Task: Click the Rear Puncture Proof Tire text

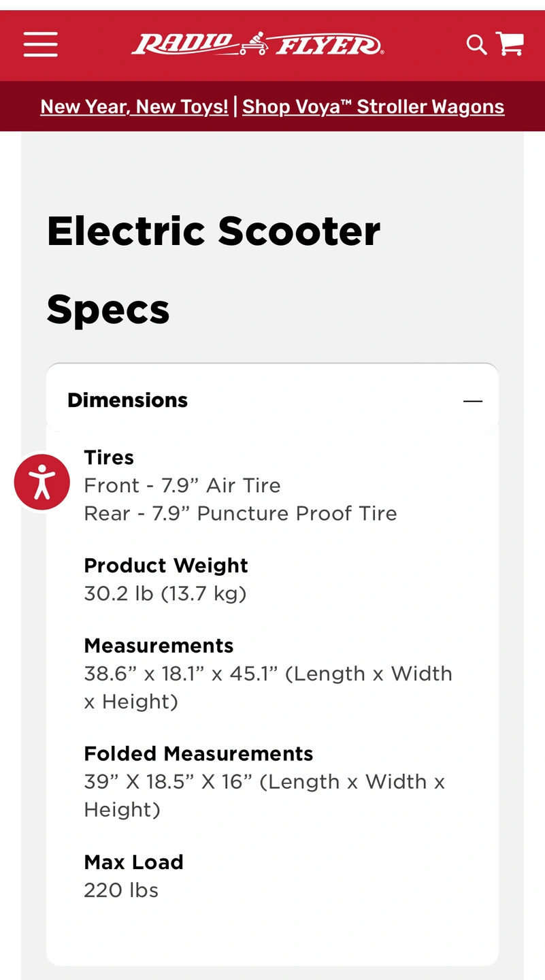Action: (240, 513)
